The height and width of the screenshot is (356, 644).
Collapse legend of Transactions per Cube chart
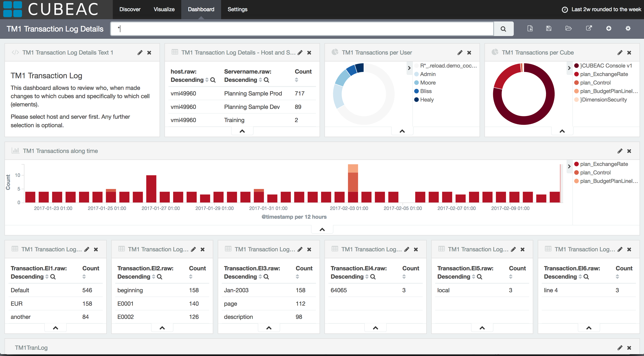pyautogui.click(x=569, y=68)
